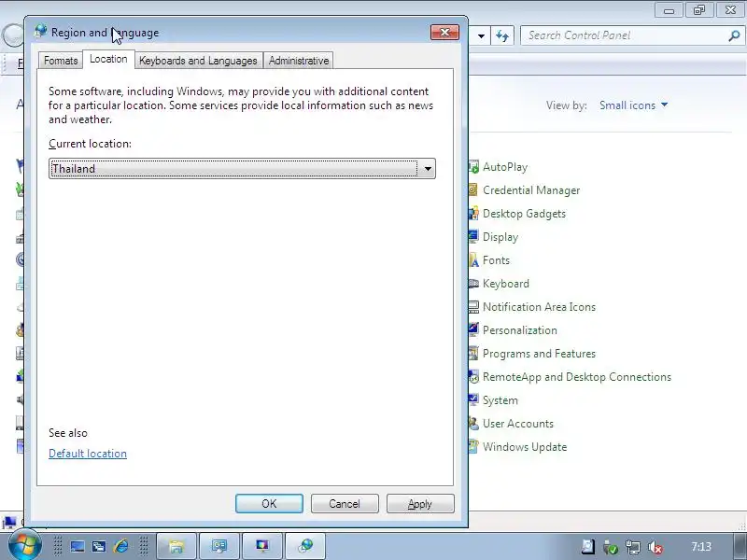Click the Windows Update icon

(x=473, y=447)
